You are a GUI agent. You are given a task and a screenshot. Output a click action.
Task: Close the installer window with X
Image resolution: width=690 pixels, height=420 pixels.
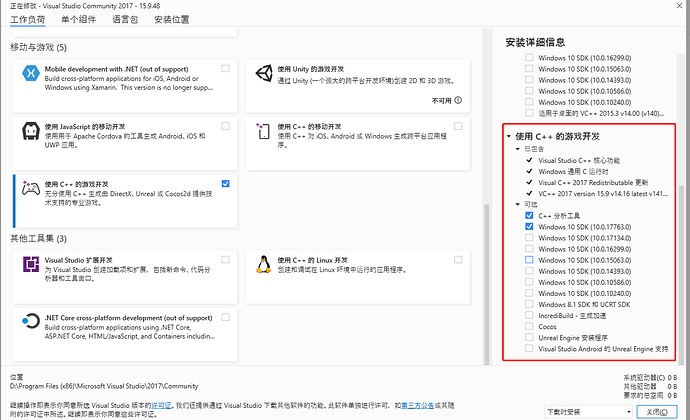tap(679, 5)
